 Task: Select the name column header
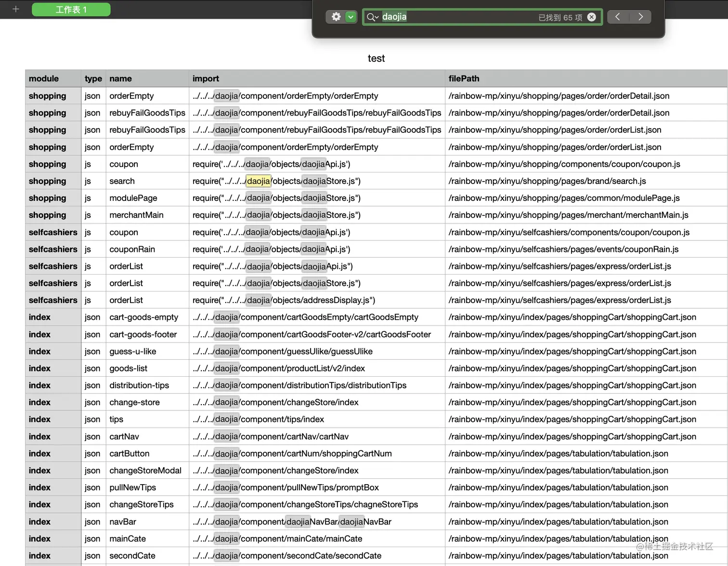pyautogui.click(x=147, y=79)
